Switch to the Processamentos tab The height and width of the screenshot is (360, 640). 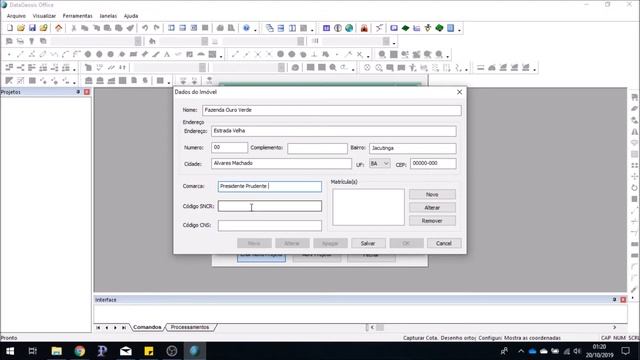[x=190, y=327]
